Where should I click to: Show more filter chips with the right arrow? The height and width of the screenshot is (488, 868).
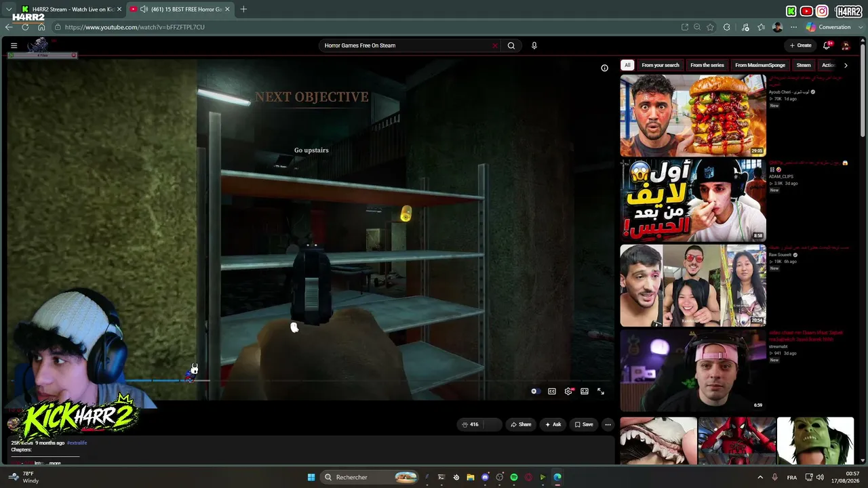coord(846,65)
